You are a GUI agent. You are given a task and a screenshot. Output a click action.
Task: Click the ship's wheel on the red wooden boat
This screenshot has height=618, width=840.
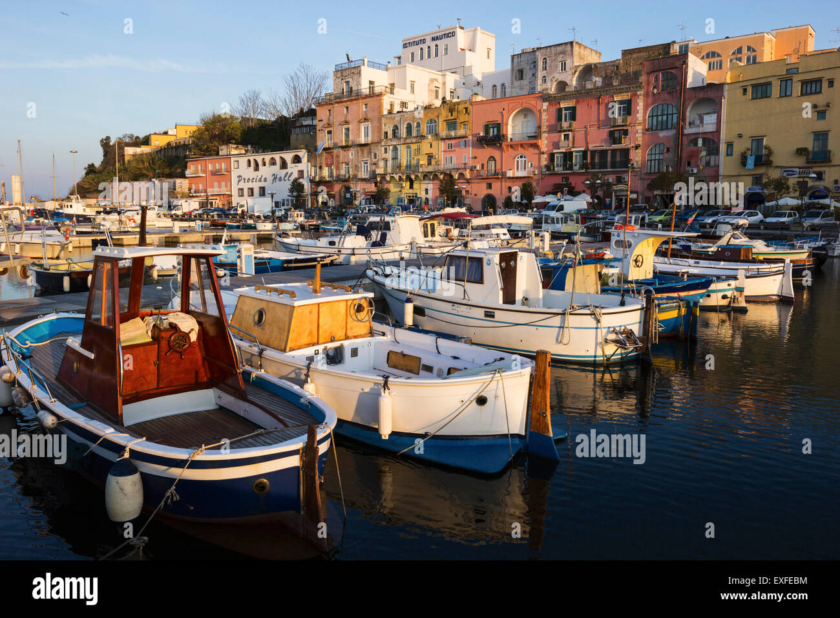(x=180, y=341)
